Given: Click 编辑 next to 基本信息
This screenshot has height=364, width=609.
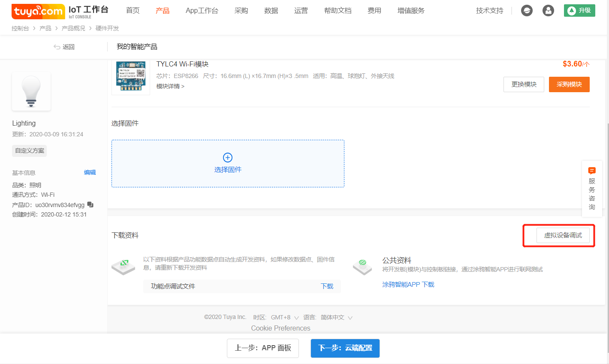Looking at the screenshot, I should pyautogui.click(x=90, y=172).
